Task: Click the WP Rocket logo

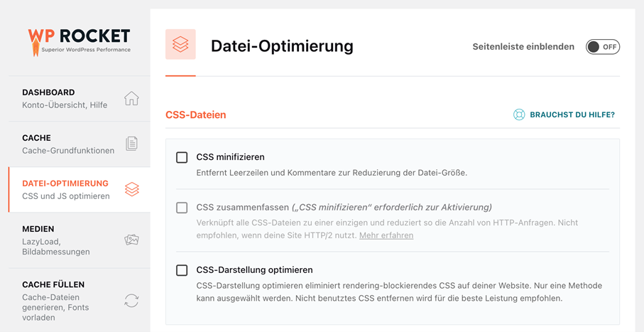Action: coord(79,42)
